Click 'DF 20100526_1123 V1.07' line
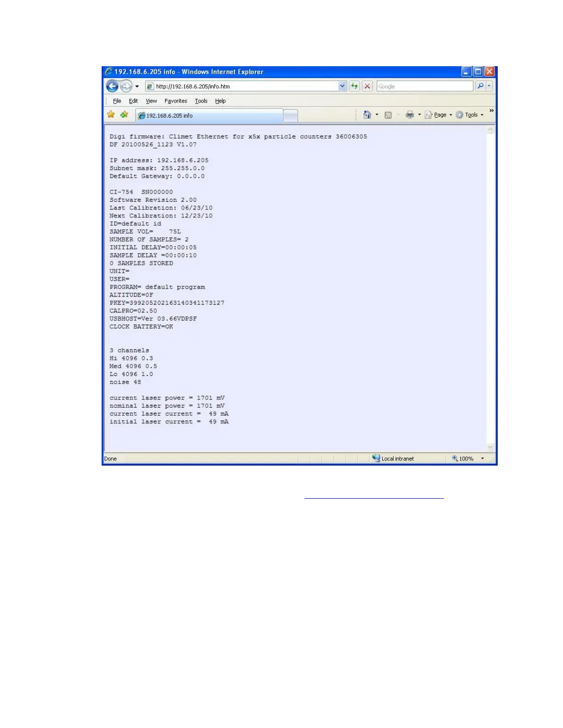This screenshot has height=728, width=563. pos(153,144)
